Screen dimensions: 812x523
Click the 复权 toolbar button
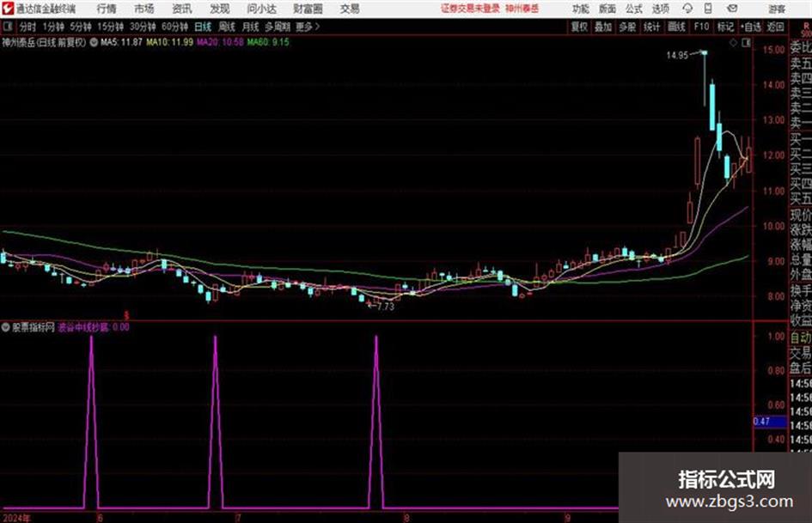(x=579, y=27)
